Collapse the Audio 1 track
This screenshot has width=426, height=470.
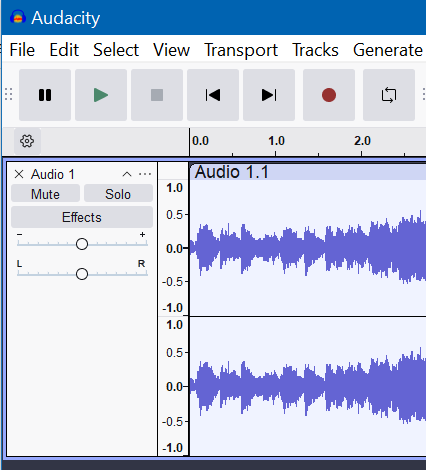(127, 174)
